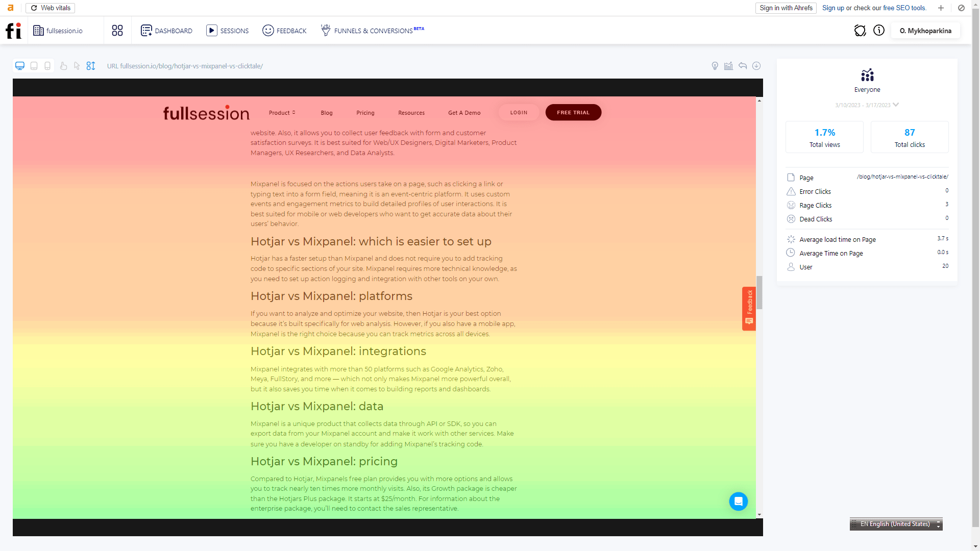The width and height of the screenshot is (980, 551).
Task: Expand the Product navigation dropdown
Action: [x=281, y=112]
